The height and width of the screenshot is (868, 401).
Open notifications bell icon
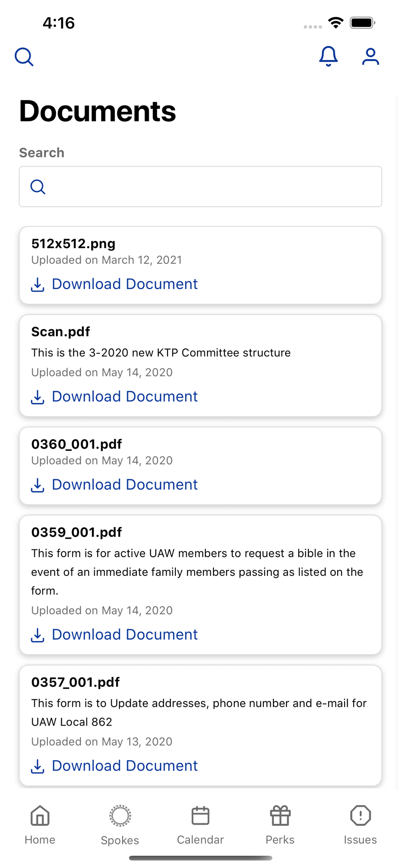click(329, 56)
